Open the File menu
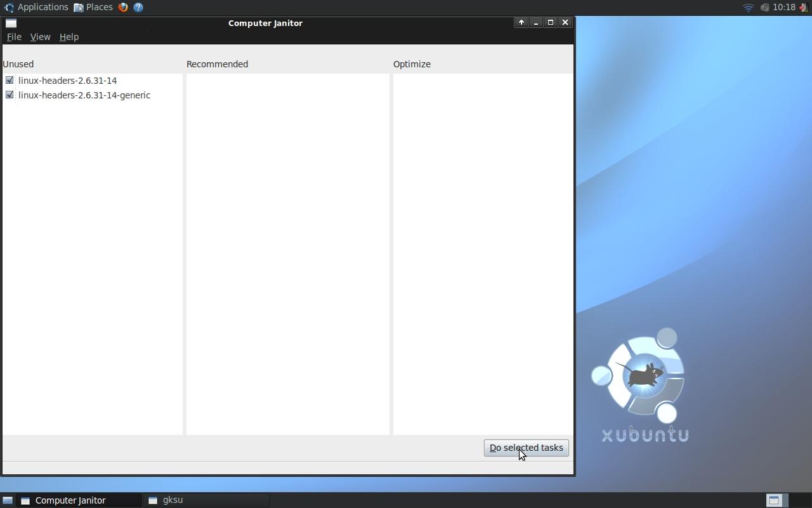The width and height of the screenshot is (812, 508). pyautogui.click(x=14, y=37)
